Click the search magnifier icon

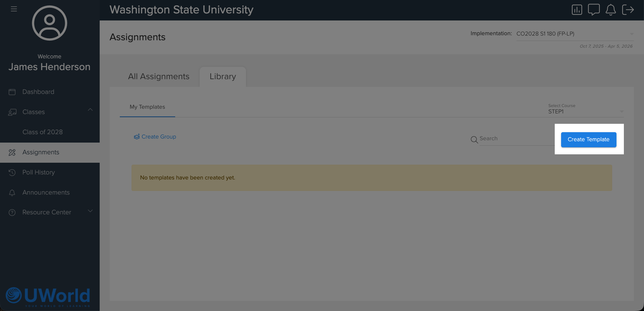[x=474, y=140]
